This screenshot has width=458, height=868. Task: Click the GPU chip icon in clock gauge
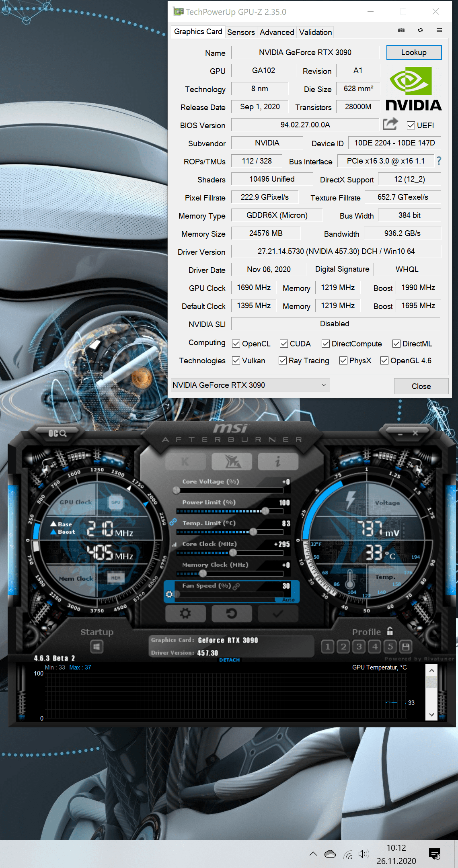[x=115, y=502]
